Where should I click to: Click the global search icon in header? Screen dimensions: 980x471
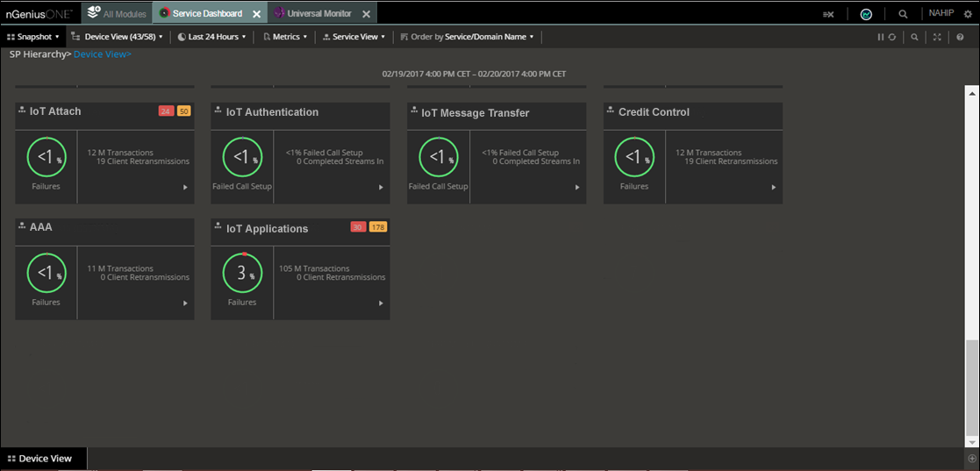pos(903,14)
